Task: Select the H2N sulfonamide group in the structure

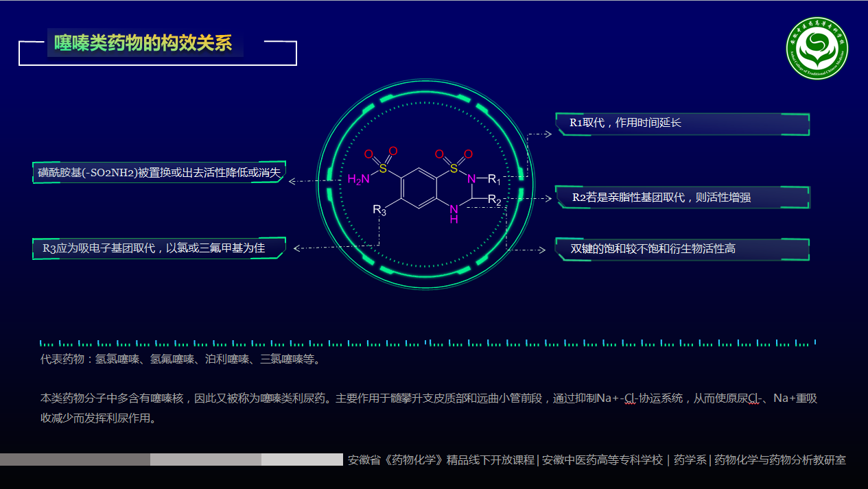Action: 357,179
